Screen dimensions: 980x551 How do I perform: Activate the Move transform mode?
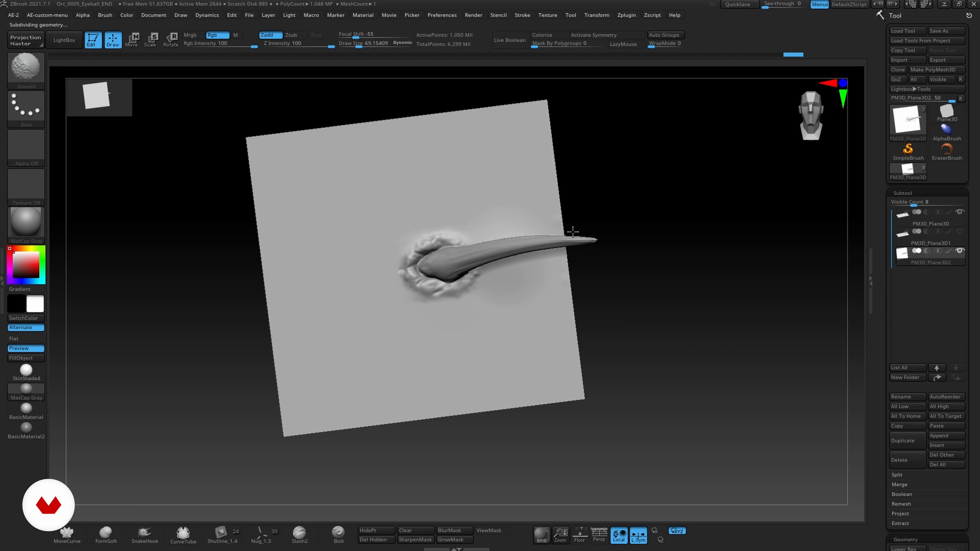(x=132, y=40)
